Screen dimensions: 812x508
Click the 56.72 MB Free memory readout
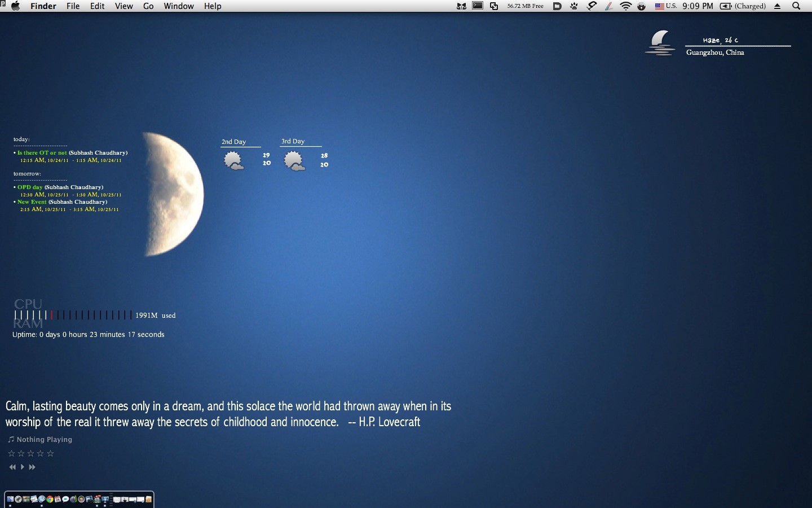point(524,6)
